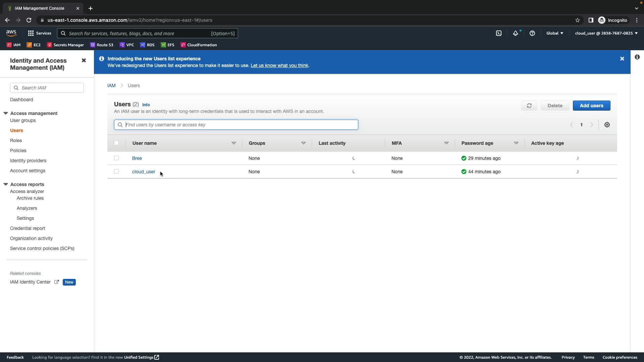
Task: Open the notifications bell
Action: tap(516, 33)
